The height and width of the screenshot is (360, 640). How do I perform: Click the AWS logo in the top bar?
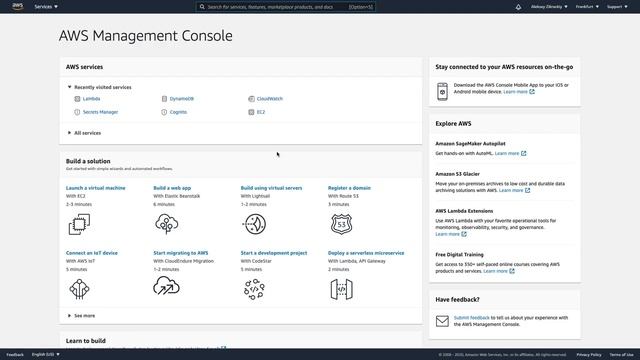click(x=18, y=6)
